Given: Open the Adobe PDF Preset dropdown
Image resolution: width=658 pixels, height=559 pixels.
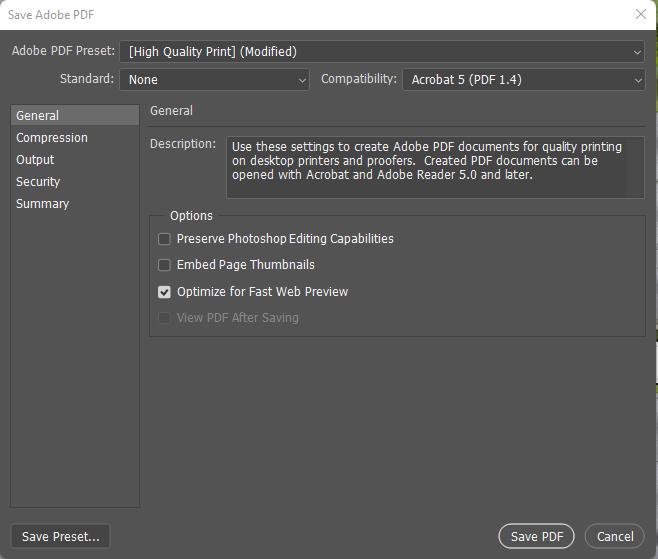Looking at the screenshot, I should [382, 52].
